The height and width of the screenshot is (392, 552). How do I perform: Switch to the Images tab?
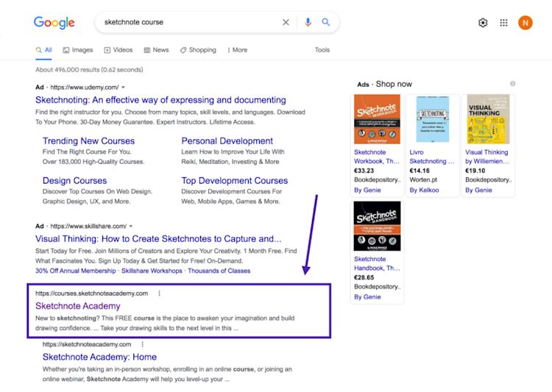(x=78, y=50)
